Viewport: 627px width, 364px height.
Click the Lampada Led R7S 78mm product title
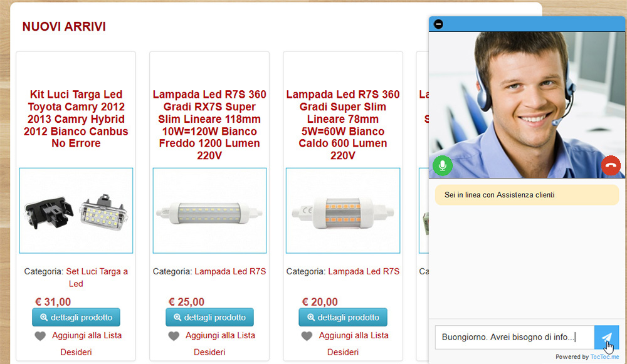click(343, 125)
